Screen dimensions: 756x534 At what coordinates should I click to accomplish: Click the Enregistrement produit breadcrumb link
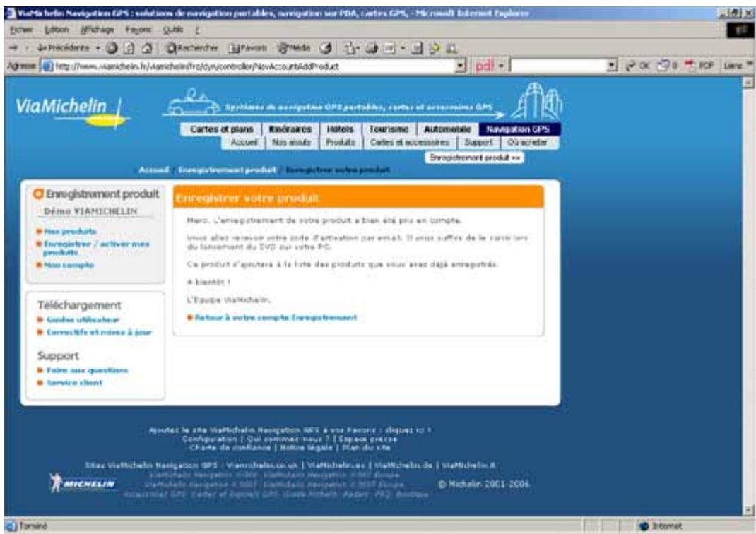[227, 170]
